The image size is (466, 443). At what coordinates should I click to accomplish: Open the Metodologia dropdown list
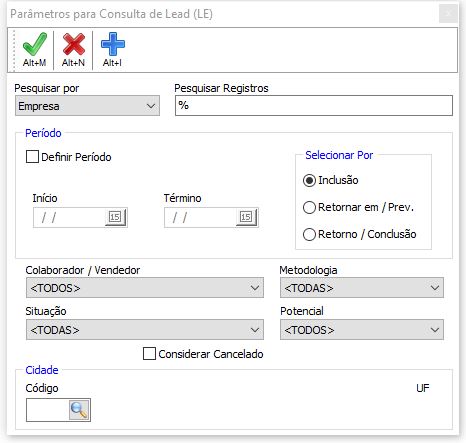362,288
